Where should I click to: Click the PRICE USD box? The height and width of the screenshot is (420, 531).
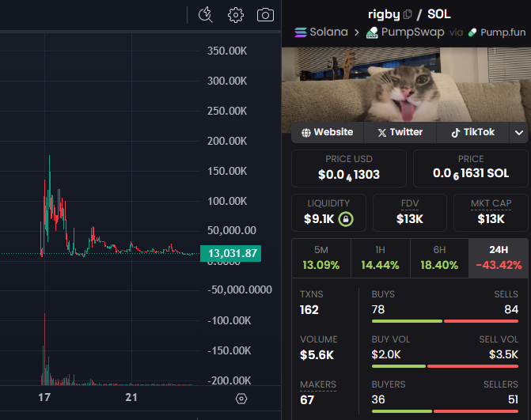(349, 168)
